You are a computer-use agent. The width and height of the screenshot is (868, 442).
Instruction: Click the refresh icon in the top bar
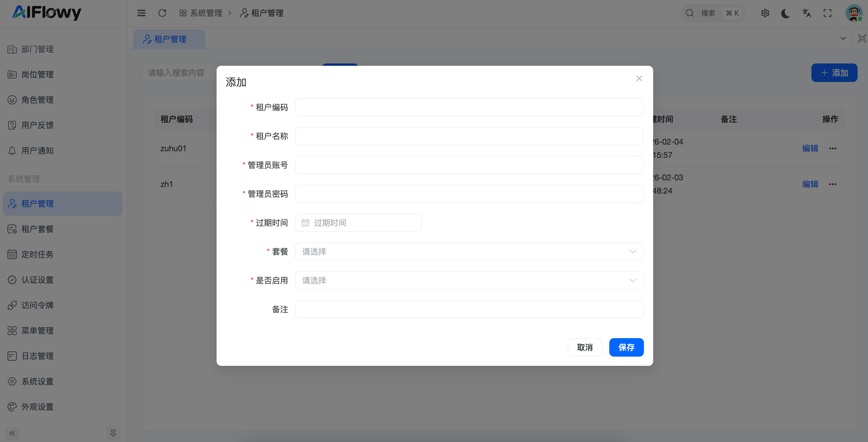(162, 13)
